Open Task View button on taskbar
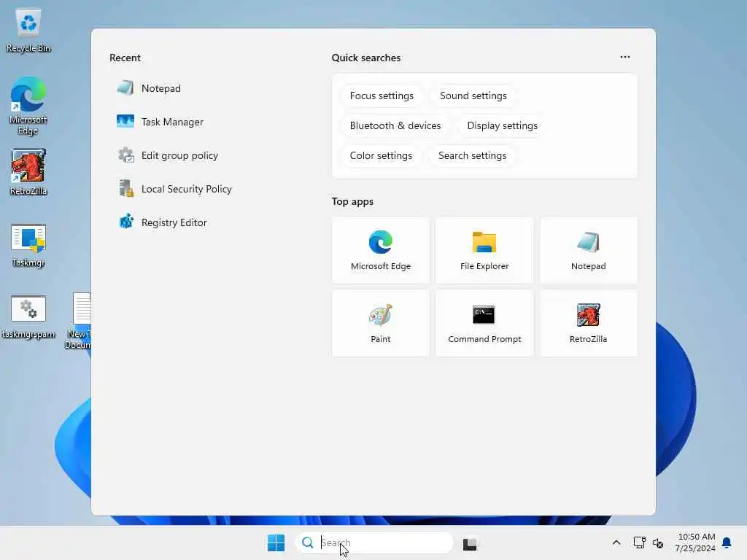This screenshot has height=560, width=747. pos(470,543)
